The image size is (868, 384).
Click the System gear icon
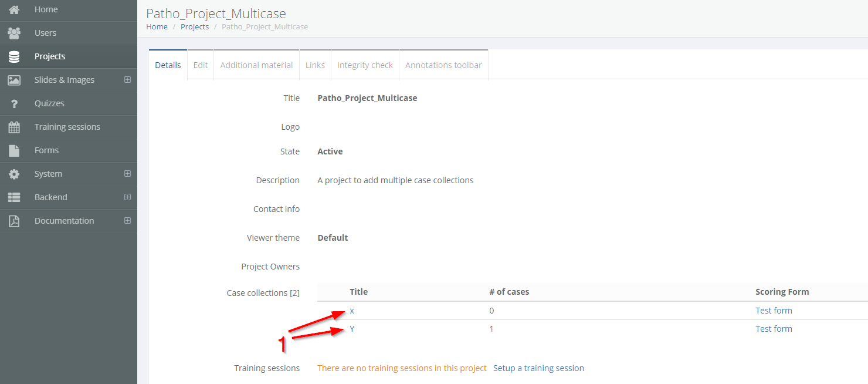[x=14, y=174]
